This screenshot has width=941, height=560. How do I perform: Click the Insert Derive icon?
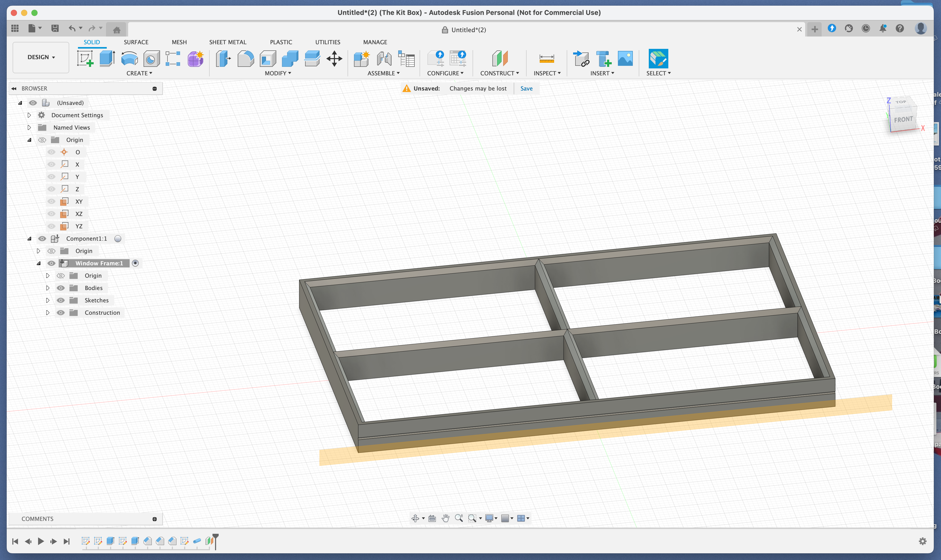click(581, 59)
